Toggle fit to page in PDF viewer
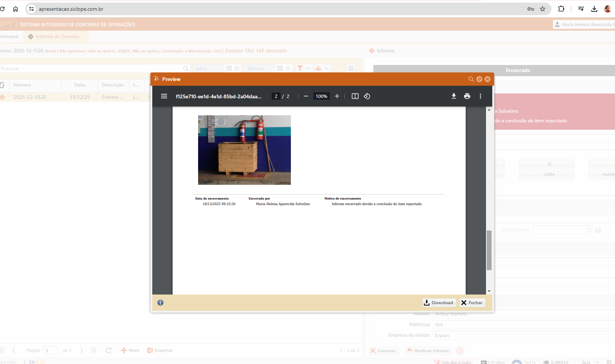 tap(355, 96)
